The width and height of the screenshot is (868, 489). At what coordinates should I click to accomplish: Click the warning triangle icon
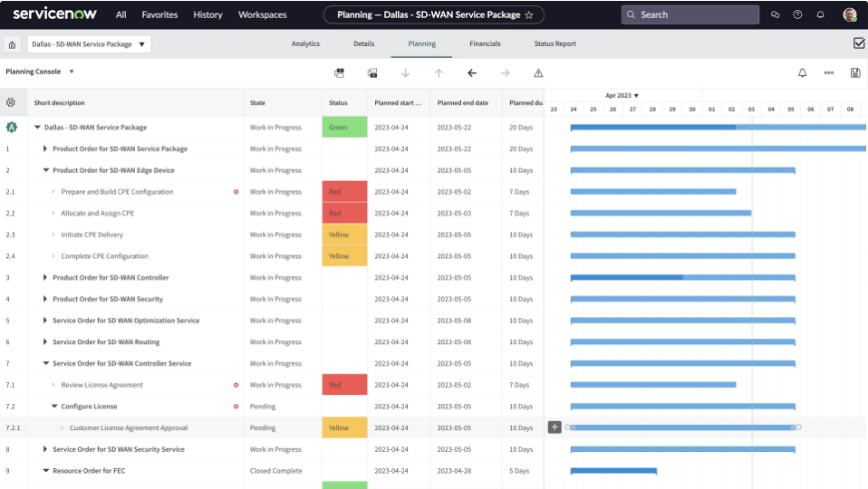(x=538, y=73)
